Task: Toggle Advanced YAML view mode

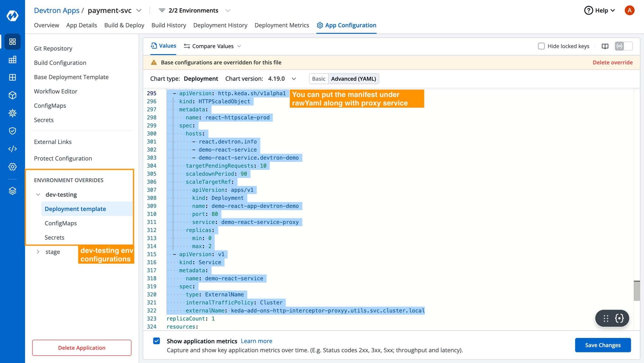Action: coord(354,79)
